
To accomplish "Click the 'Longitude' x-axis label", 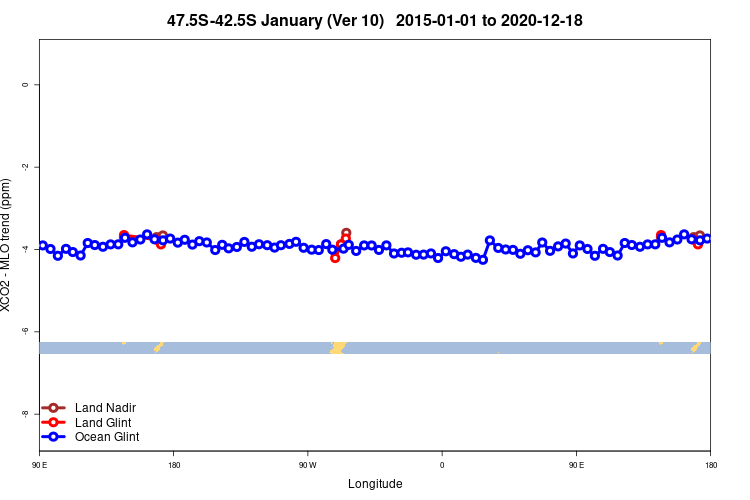I will [x=375, y=484].
